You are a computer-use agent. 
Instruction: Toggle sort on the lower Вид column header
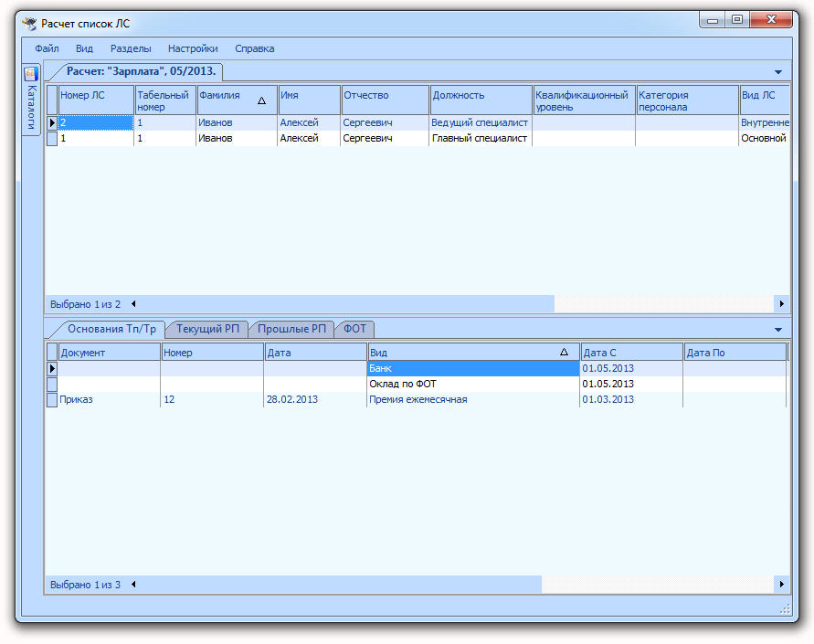(x=473, y=353)
